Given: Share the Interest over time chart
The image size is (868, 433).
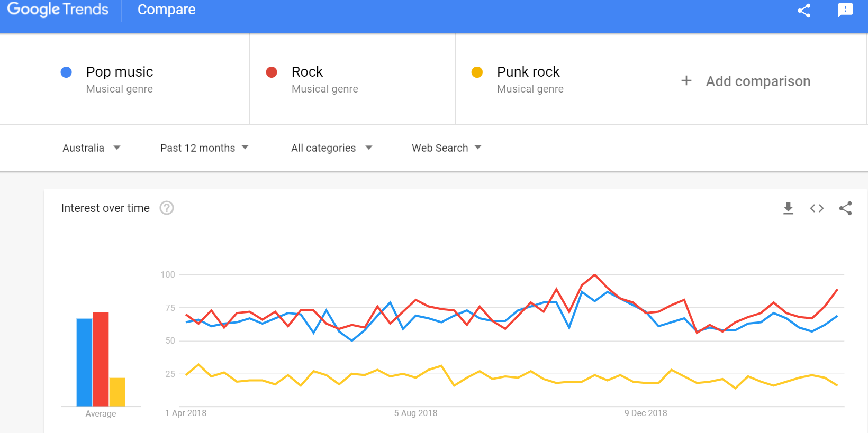Looking at the screenshot, I should pos(845,208).
